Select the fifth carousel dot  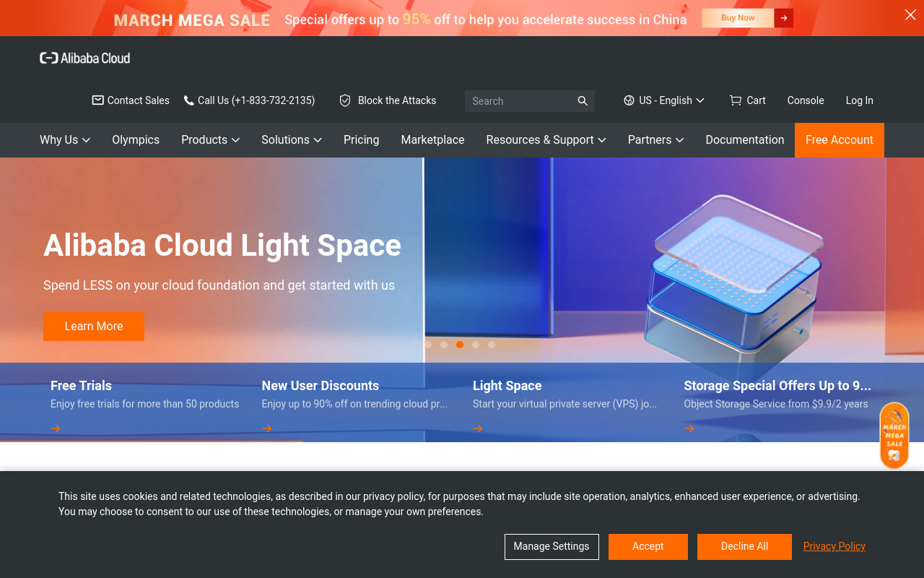click(x=492, y=345)
